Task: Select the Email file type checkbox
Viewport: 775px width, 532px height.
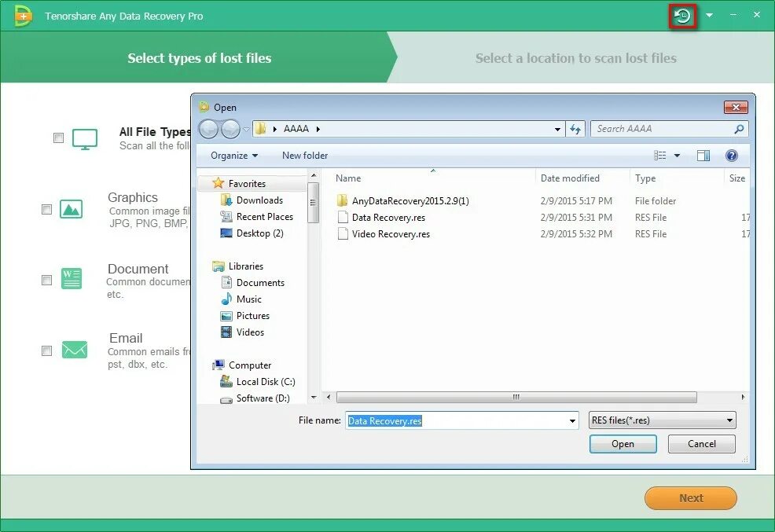Action: tap(46, 350)
